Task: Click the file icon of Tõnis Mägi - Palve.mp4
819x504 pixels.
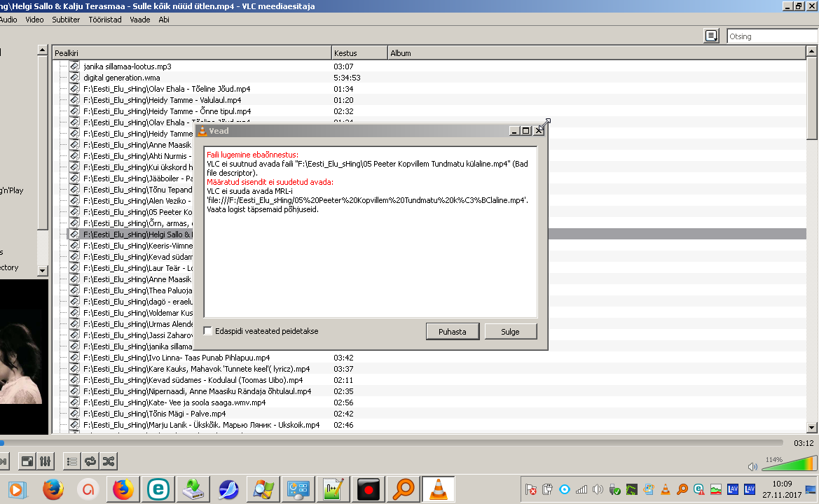Action: click(x=74, y=413)
